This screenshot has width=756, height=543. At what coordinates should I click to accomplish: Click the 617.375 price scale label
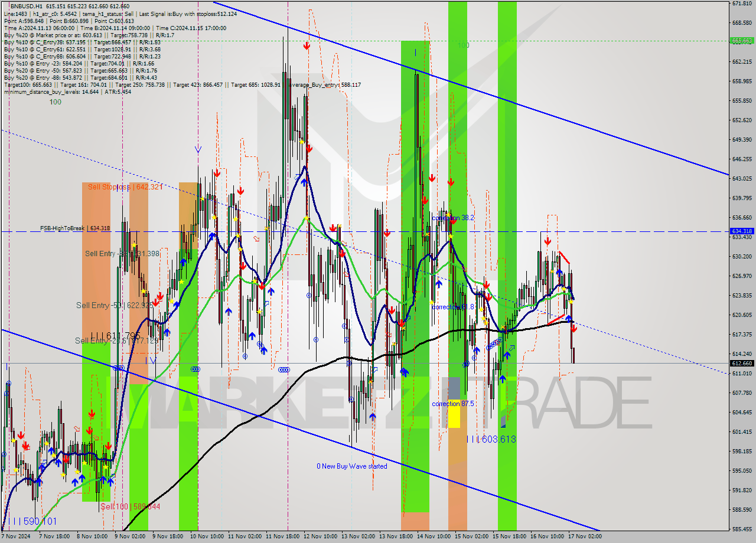(x=742, y=334)
